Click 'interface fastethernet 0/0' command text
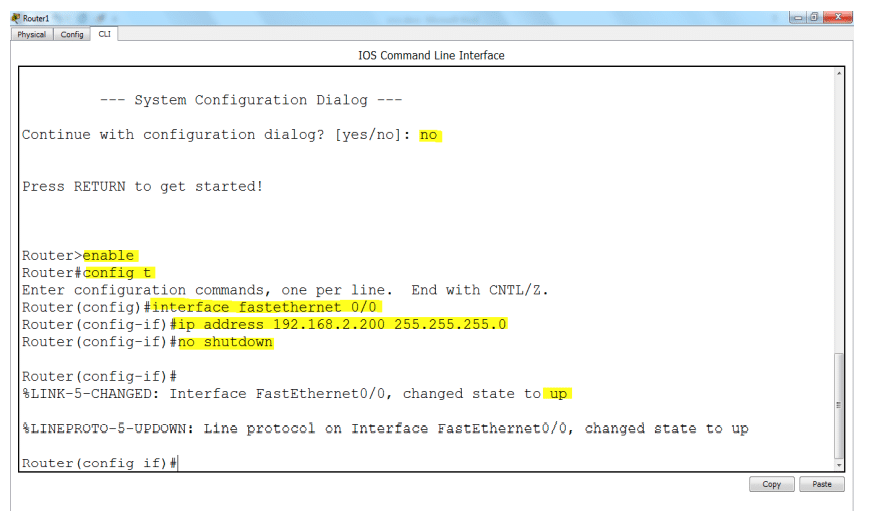Image resolution: width=869 pixels, height=521 pixels. (x=264, y=307)
